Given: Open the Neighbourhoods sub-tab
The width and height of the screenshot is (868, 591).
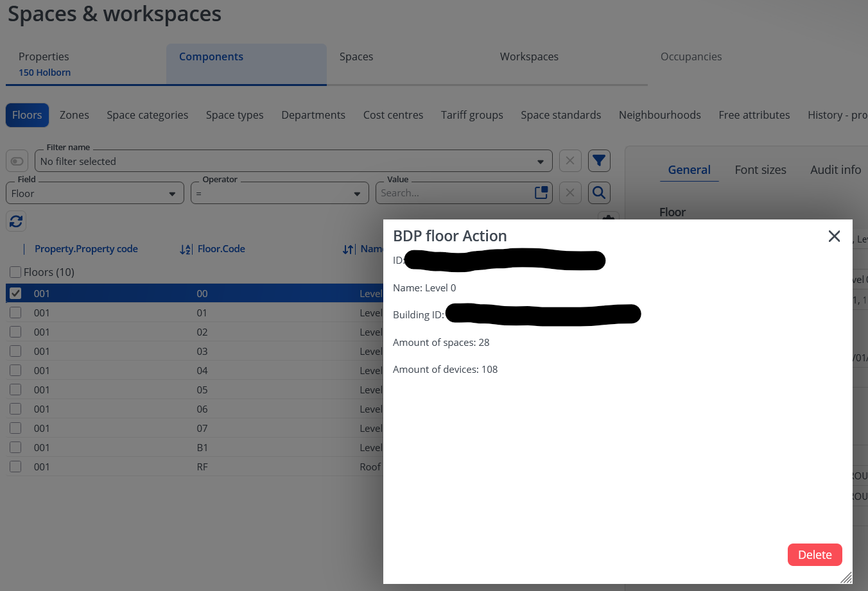Looking at the screenshot, I should pos(660,115).
